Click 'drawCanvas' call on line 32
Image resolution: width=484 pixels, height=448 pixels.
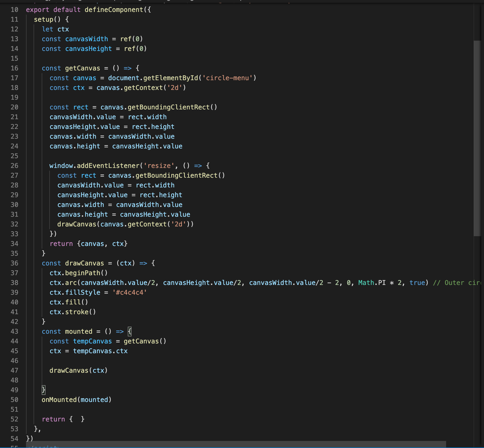(x=77, y=224)
